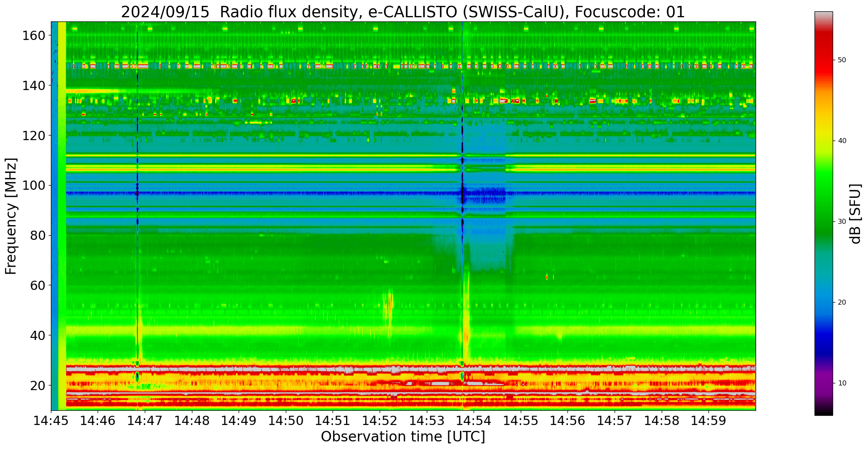Click the 60 frequency tick label
Image resolution: width=868 pixels, height=449 pixels.
pos(38,285)
